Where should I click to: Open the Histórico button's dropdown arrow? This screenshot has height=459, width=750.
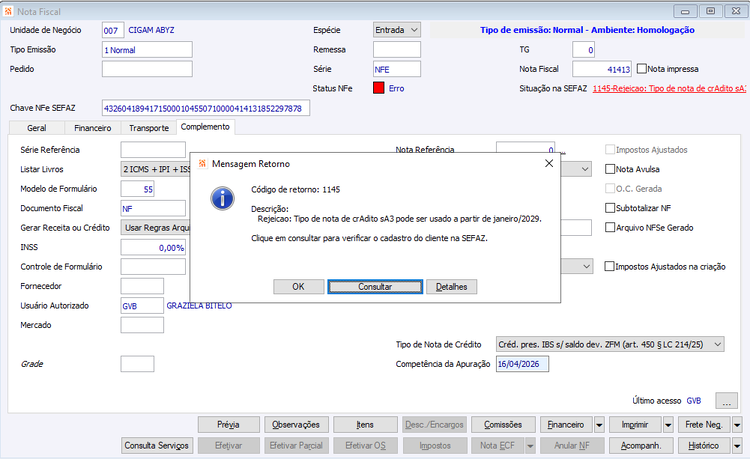[737, 446]
